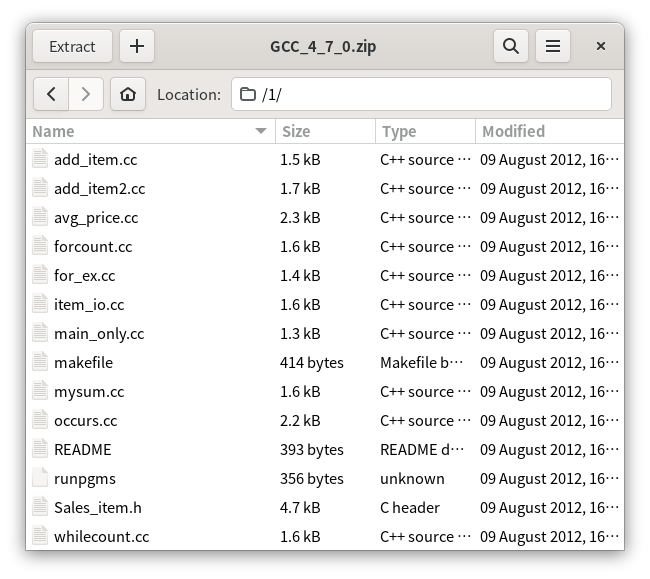Screen dimensions: 650x579
Task: Click the Extract button
Action: tap(72, 46)
